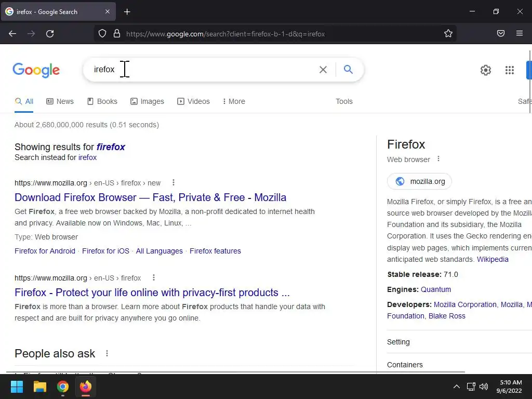
Task: Open the Wikipedia source link
Action: tap(493, 260)
